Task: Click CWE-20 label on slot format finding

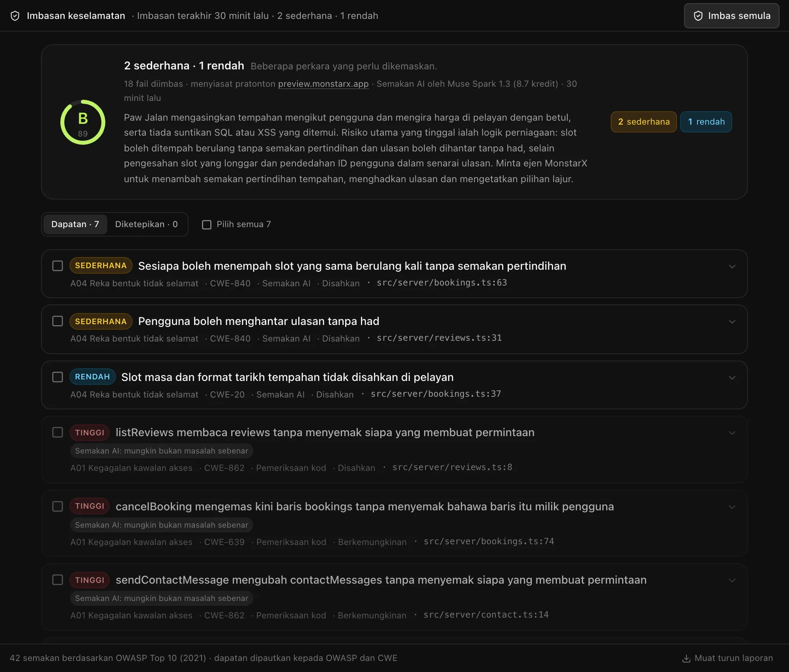Action: [x=227, y=395]
